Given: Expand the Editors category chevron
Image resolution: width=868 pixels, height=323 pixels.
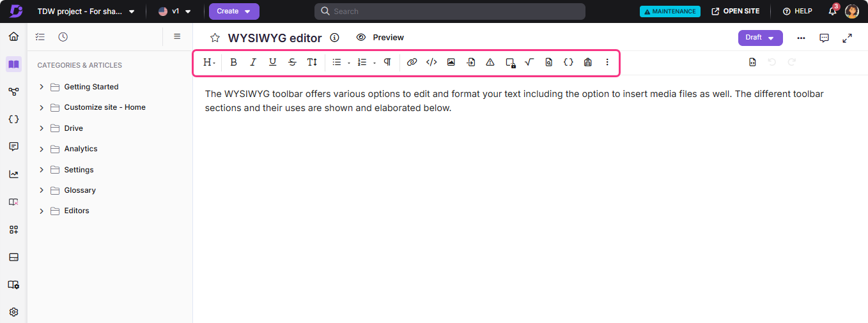Looking at the screenshot, I should pyautogui.click(x=42, y=211).
